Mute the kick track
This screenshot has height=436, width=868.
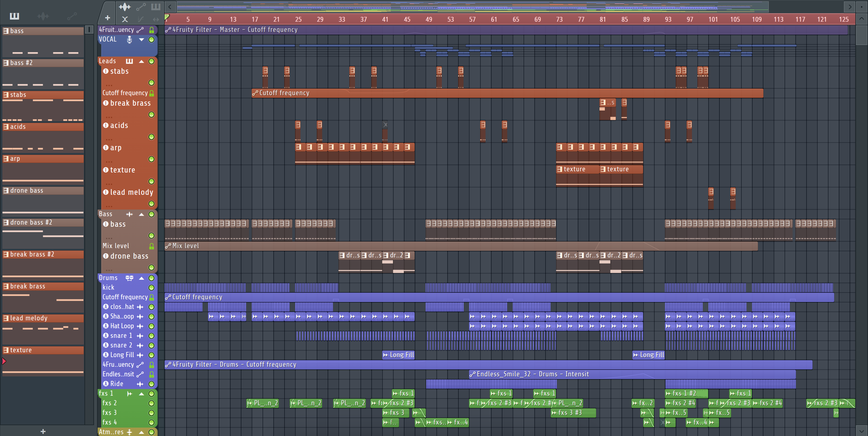tap(152, 288)
